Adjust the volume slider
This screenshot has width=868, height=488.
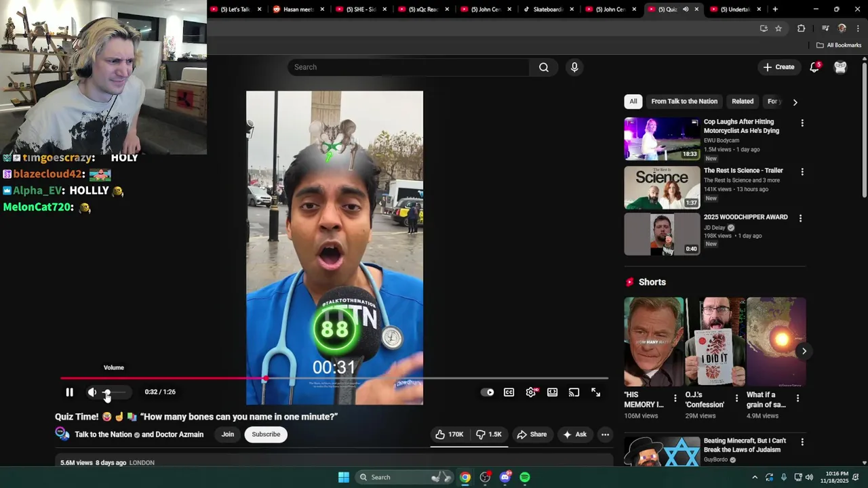point(115,392)
